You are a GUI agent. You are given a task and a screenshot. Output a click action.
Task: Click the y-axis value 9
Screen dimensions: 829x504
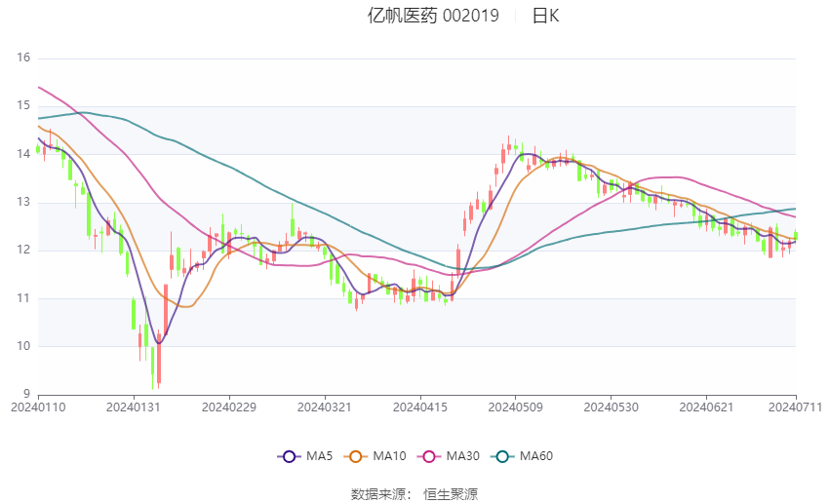pos(26,394)
